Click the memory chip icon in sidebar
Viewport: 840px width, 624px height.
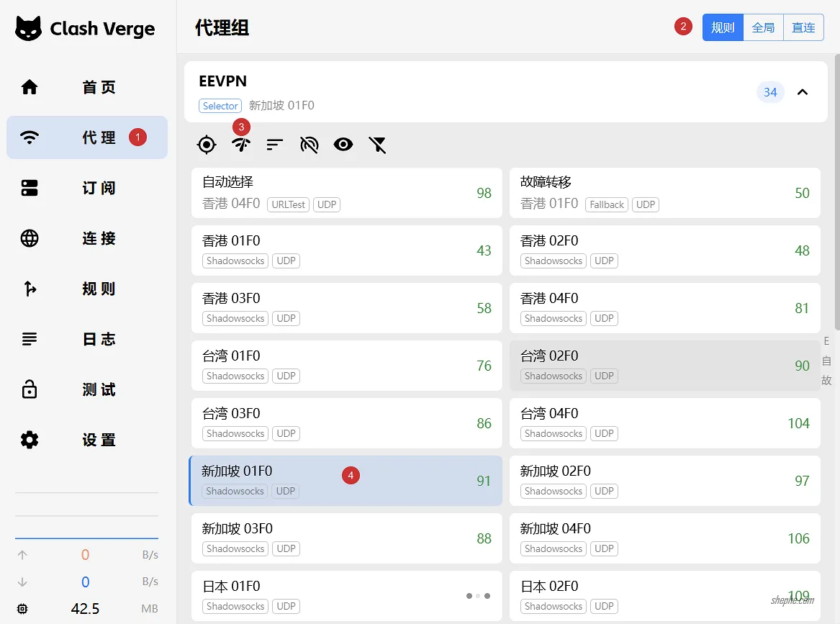22,609
